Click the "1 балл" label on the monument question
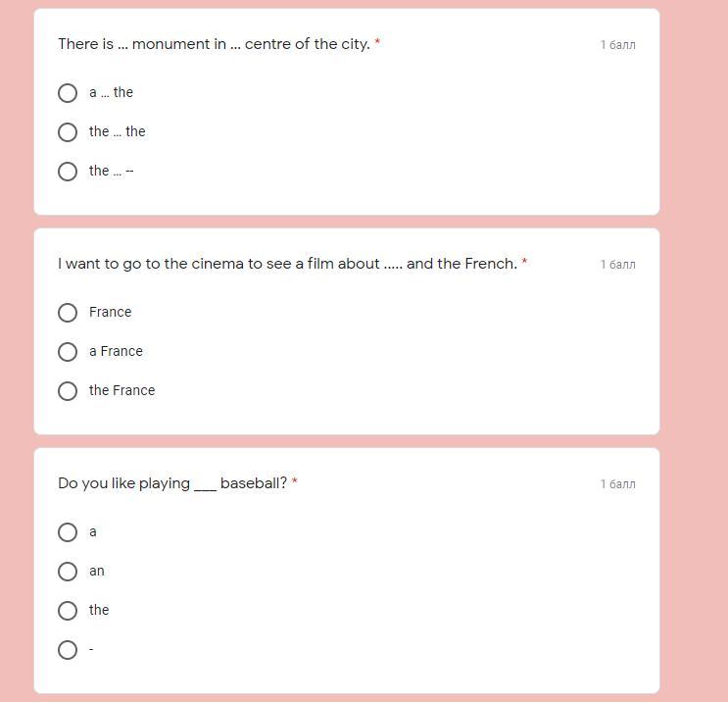Screen dimensions: 728x702 click(617, 45)
